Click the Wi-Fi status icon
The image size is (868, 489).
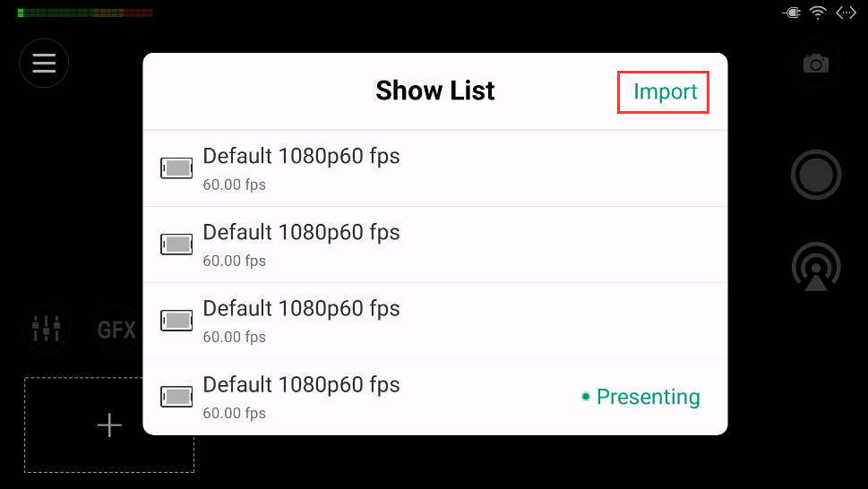pyautogui.click(x=817, y=13)
